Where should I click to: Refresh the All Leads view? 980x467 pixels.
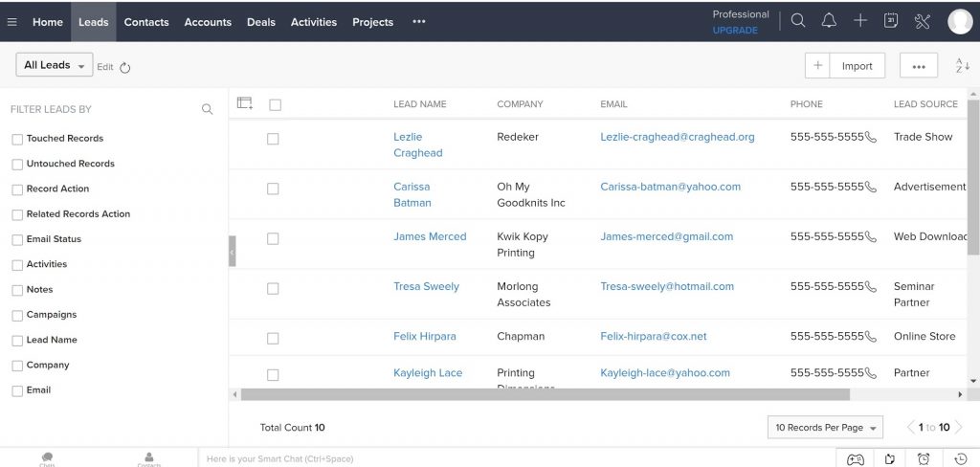pos(125,68)
